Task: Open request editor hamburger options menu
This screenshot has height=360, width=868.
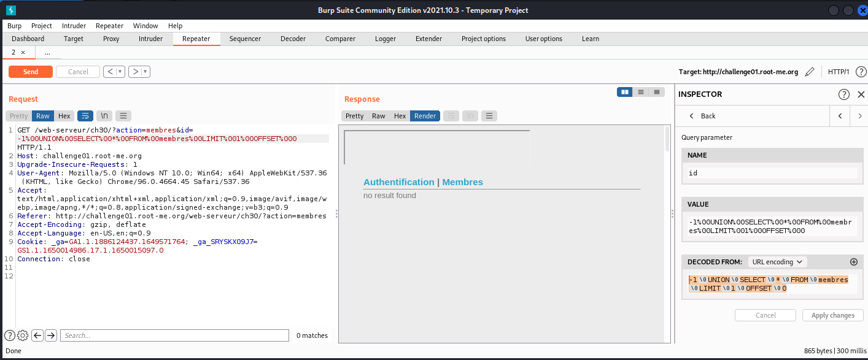Action: [124, 116]
